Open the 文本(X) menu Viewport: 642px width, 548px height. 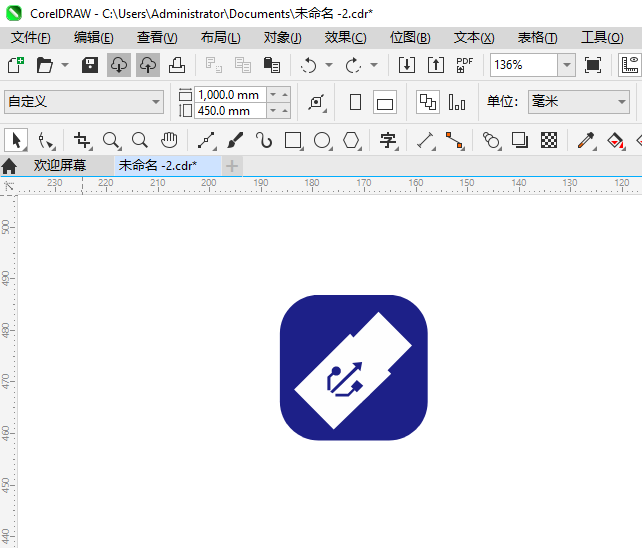(x=474, y=38)
